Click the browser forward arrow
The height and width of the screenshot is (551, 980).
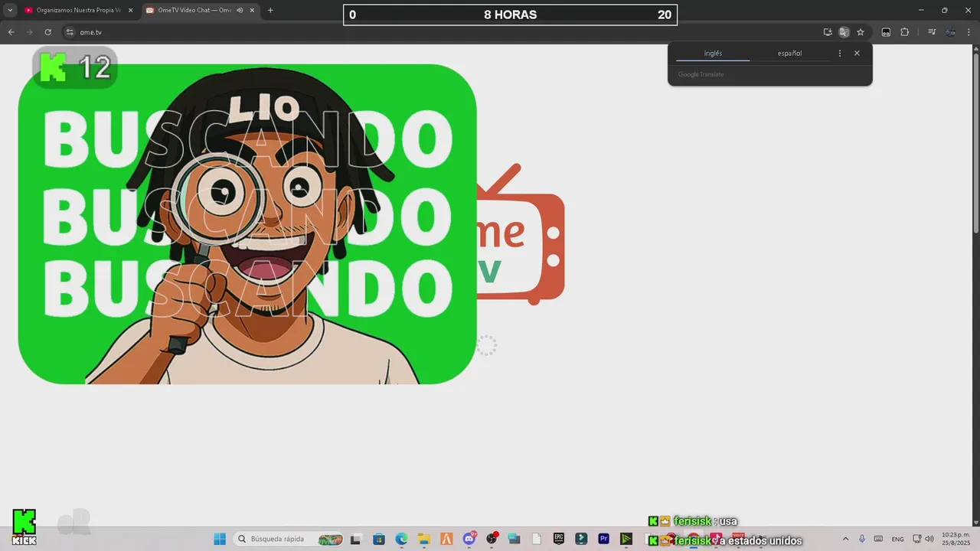point(29,32)
